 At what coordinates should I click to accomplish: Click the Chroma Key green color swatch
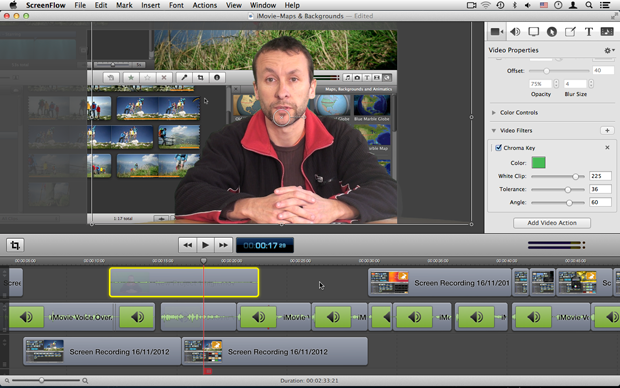(538, 163)
